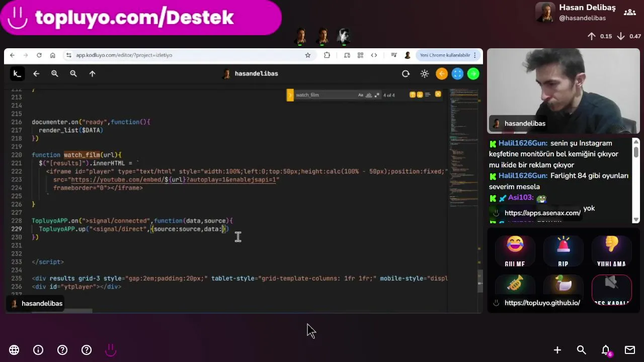The width and height of the screenshot is (644, 362).
Task: Close the find bar
Action: [438, 94]
